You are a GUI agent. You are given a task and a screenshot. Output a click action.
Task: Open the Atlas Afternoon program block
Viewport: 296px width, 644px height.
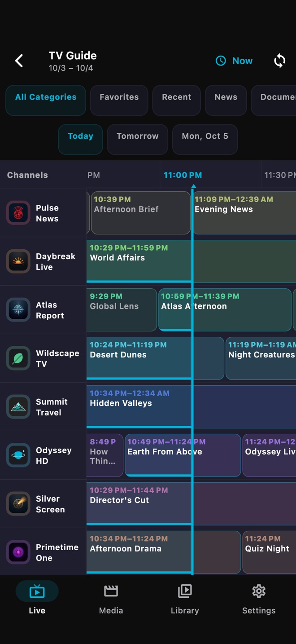[x=225, y=310]
